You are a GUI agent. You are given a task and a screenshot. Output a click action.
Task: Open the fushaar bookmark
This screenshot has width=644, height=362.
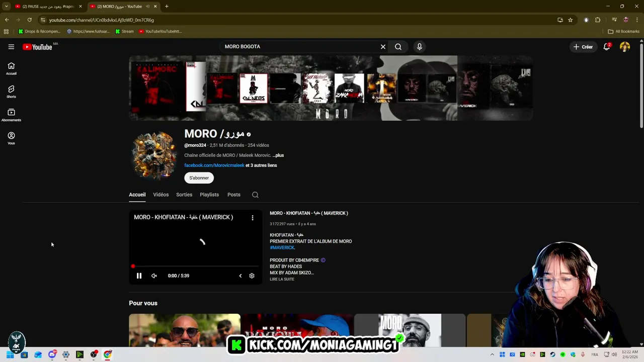[88, 31]
